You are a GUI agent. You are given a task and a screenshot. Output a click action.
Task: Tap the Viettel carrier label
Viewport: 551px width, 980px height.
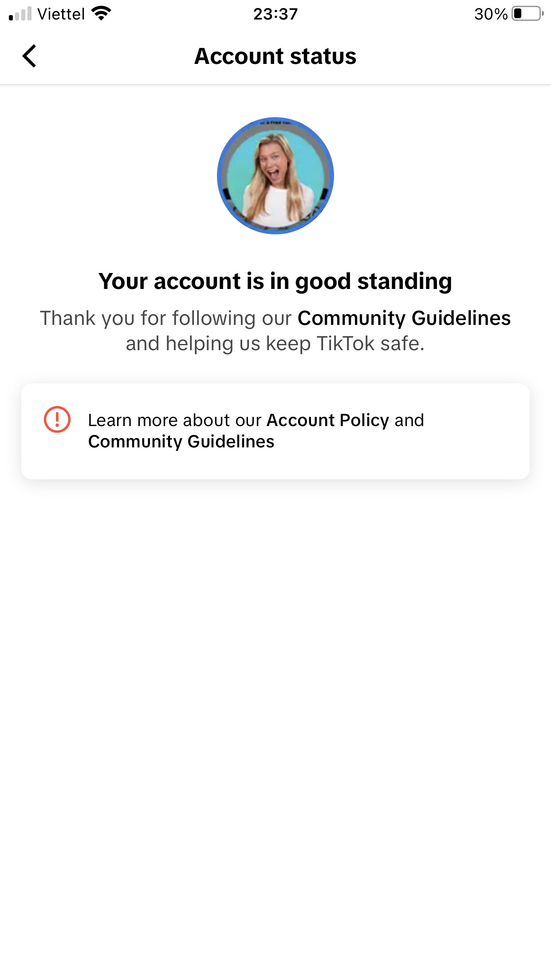point(61,14)
